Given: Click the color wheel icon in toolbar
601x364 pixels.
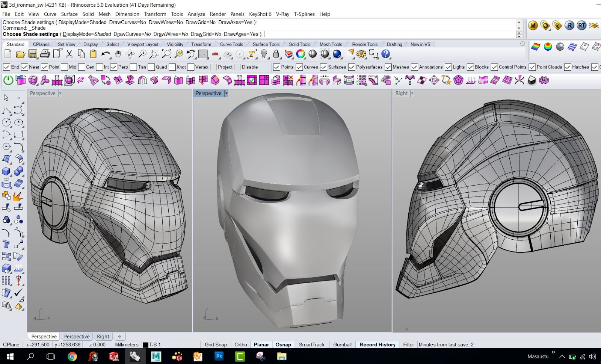Looking at the screenshot, I should [x=300, y=54].
